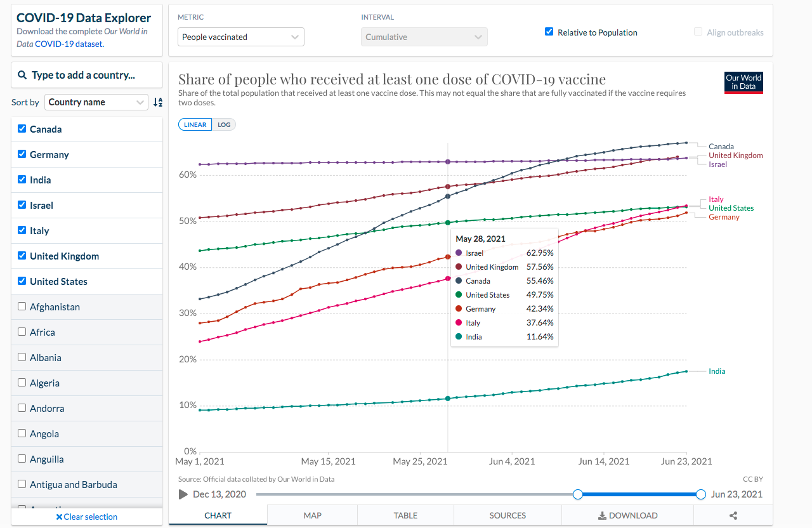
Task: Click the Our World in Data logo
Action: pyautogui.click(x=743, y=82)
